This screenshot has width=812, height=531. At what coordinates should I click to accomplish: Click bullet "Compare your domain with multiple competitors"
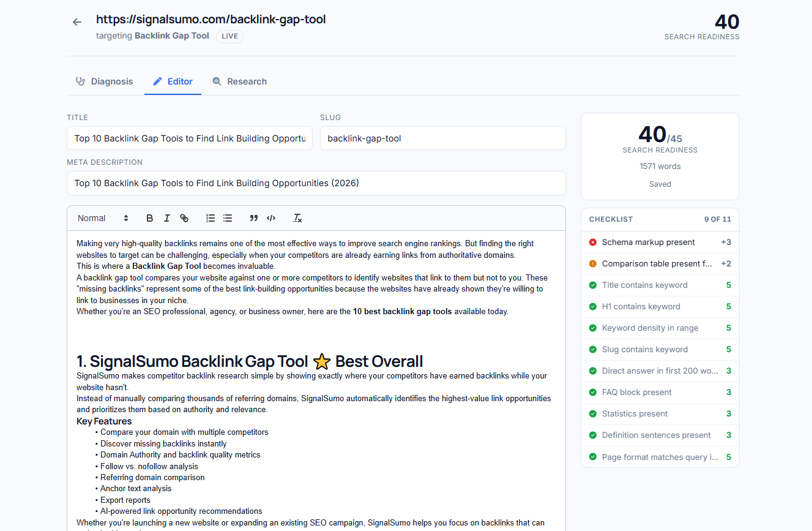[184, 432]
